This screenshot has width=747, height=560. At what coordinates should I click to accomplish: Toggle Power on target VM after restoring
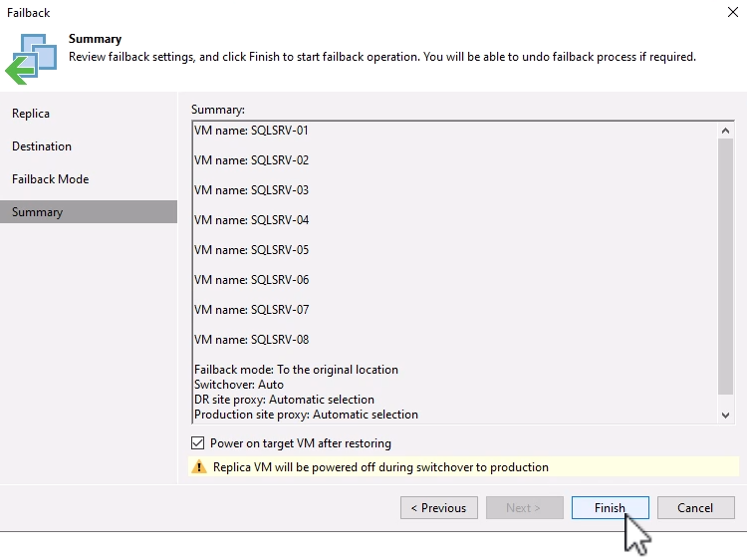coord(197,443)
